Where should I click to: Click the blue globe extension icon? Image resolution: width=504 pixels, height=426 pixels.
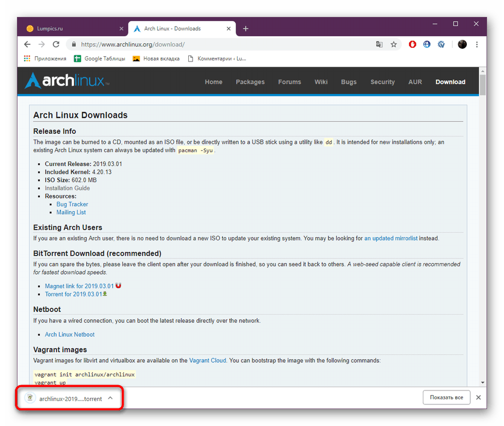click(427, 45)
